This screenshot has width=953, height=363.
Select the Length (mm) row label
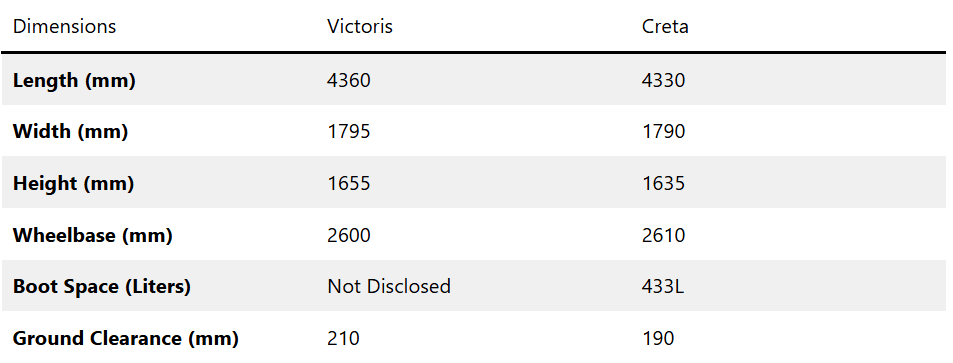click(x=74, y=80)
